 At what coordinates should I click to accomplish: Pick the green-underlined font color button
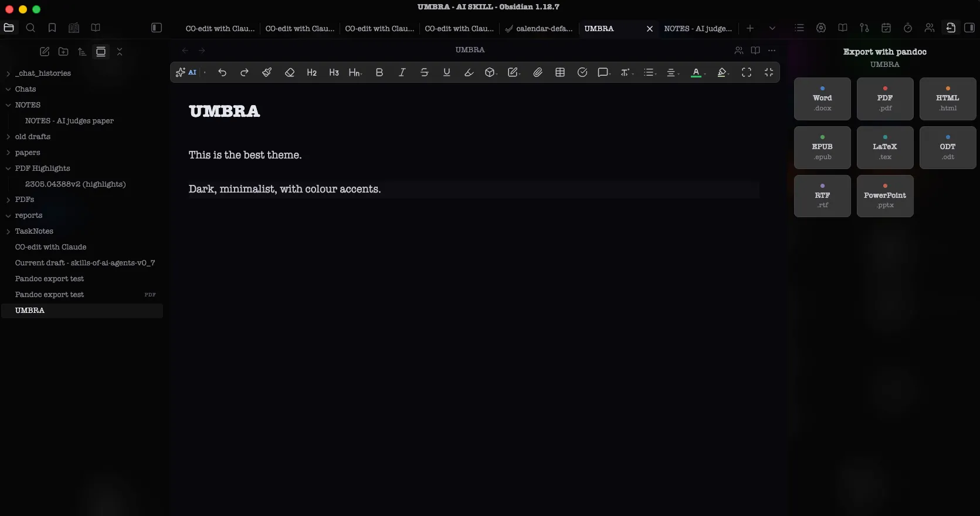pyautogui.click(x=697, y=72)
